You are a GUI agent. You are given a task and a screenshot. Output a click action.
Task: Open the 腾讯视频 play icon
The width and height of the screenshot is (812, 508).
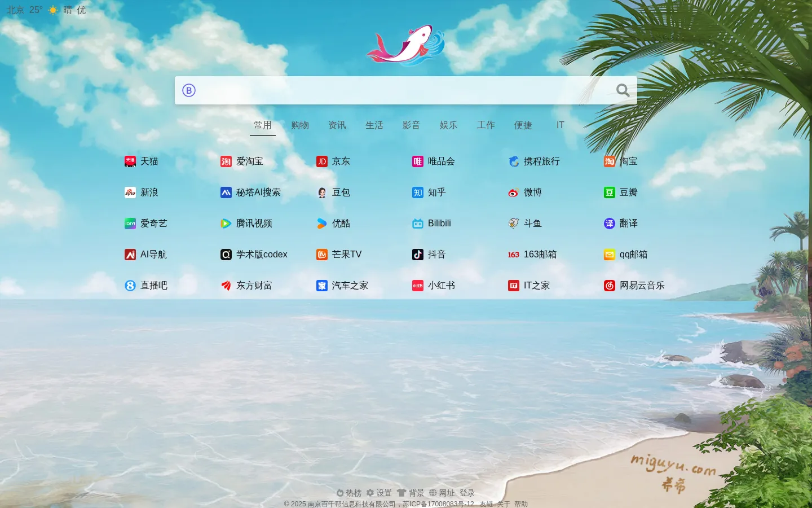point(226,224)
